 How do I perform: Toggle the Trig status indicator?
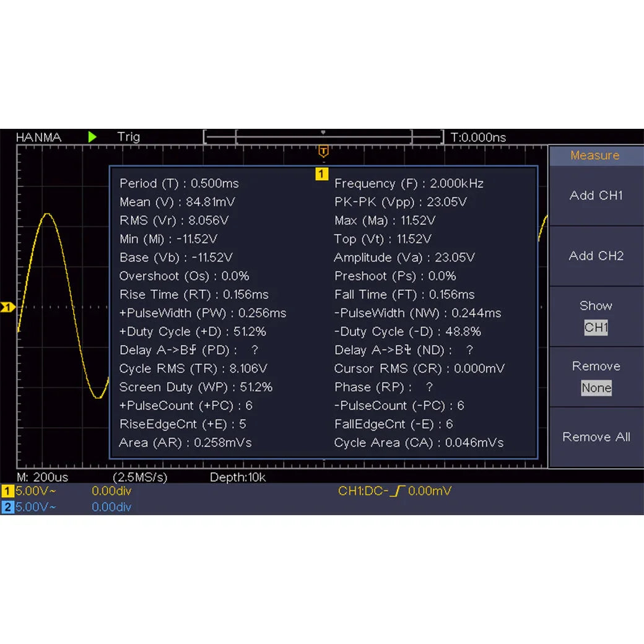128,137
